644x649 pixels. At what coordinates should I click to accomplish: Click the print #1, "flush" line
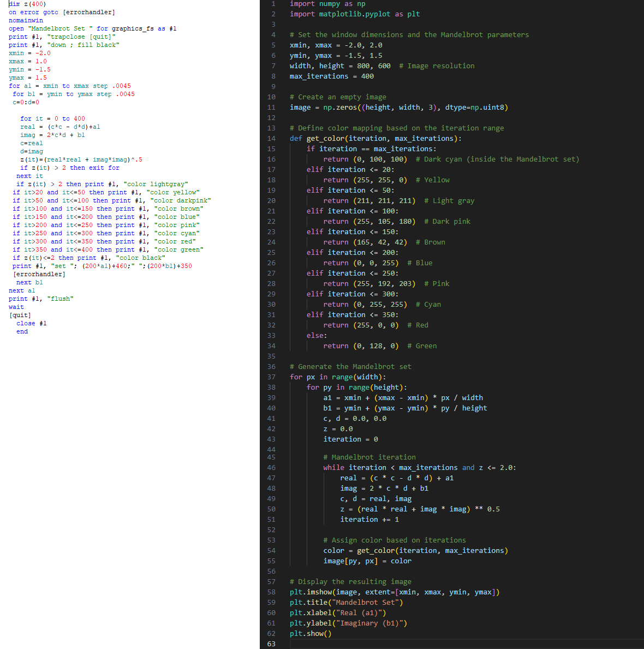41,299
